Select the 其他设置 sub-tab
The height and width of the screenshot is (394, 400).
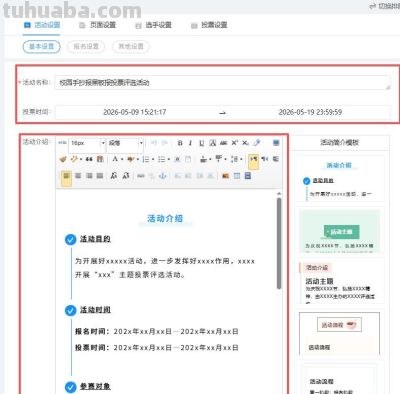[x=131, y=46]
